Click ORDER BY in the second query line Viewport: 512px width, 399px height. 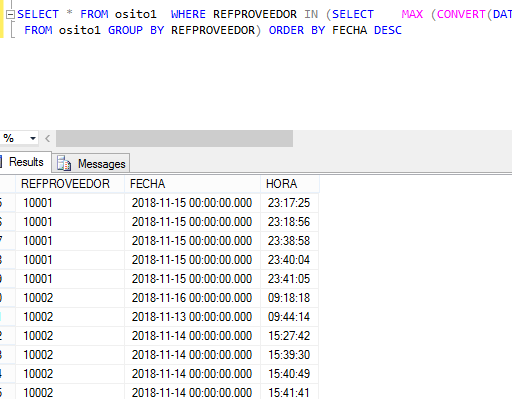[297, 30]
